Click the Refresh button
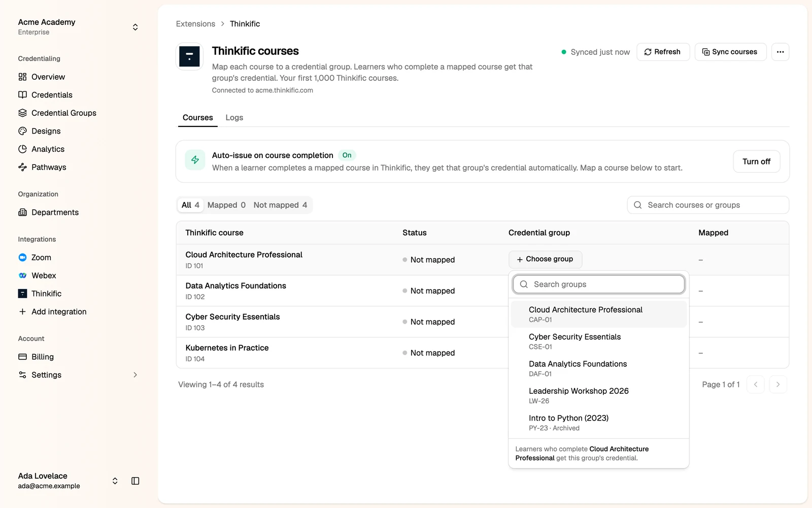 (x=663, y=52)
